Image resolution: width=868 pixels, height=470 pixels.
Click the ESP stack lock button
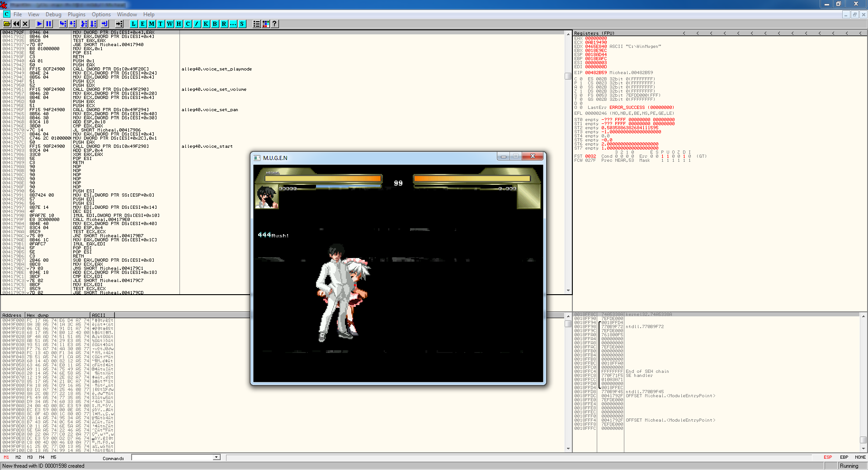pos(828,457)
